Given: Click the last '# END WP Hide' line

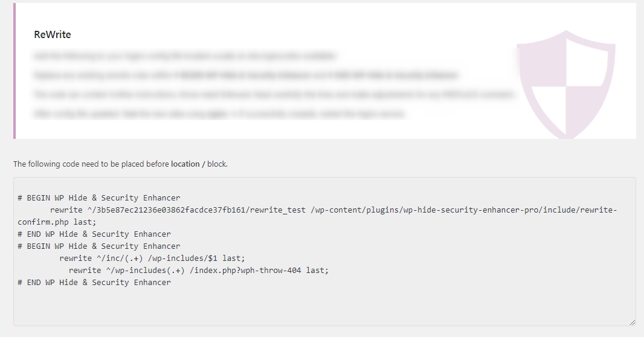Looking at the screenshot, I should point(94,283).
